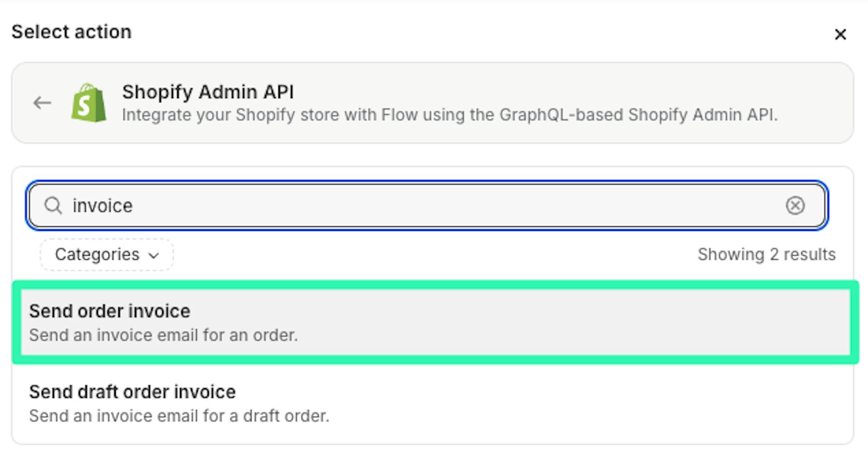Click the Shopify Admin API title
The image size is (868, 471).
(208, 92)
